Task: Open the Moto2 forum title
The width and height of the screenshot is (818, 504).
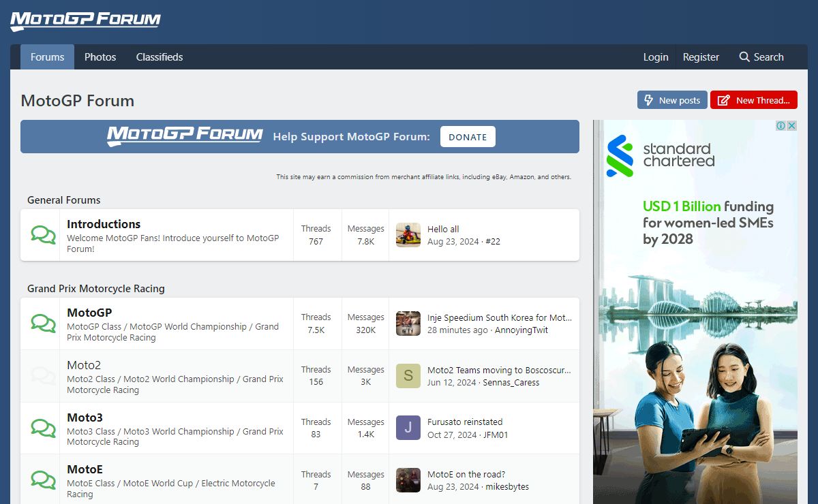Action: (x=84, y=365)
